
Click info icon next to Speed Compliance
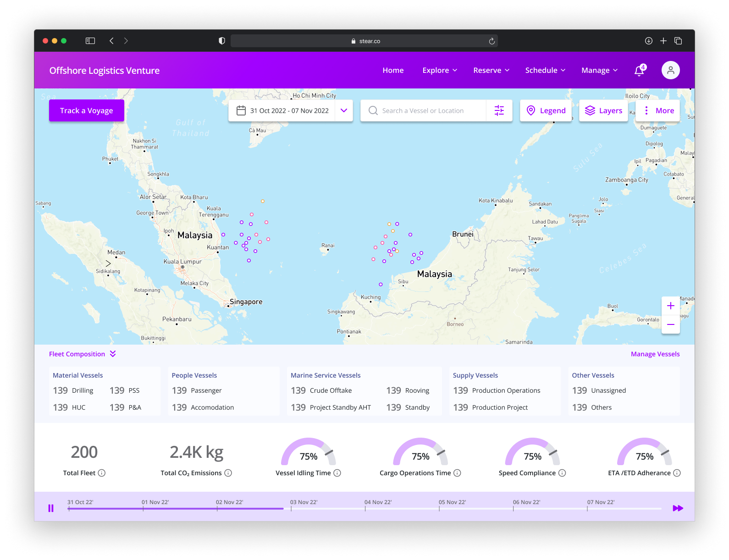click(x=562, y=473)
